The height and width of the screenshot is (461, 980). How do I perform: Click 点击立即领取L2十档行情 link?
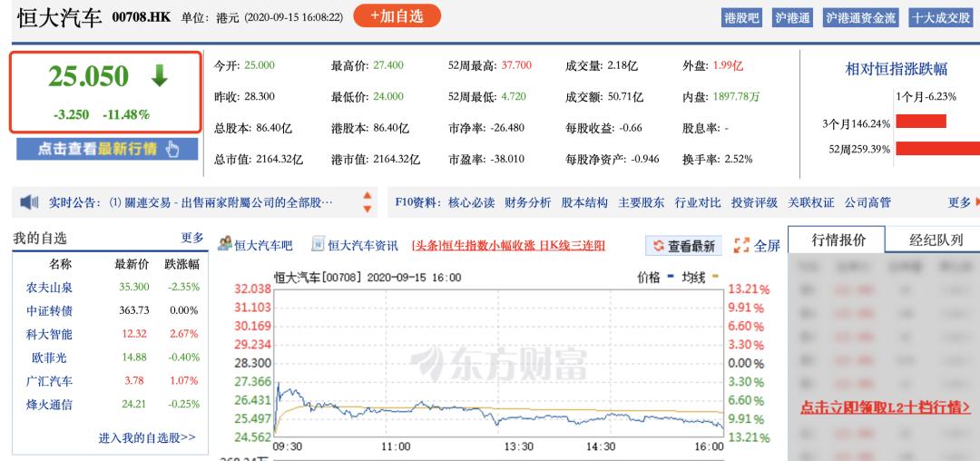point(886,407)
